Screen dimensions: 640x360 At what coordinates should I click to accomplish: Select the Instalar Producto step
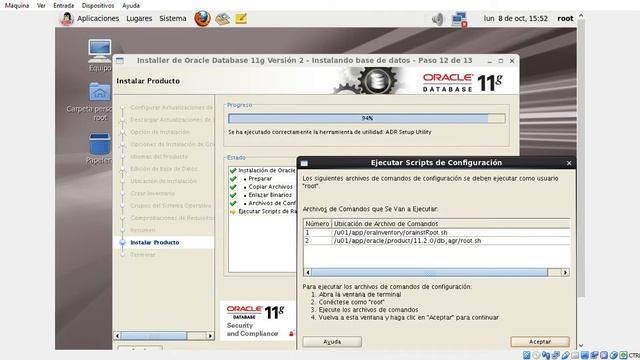[x=155, y=242]
